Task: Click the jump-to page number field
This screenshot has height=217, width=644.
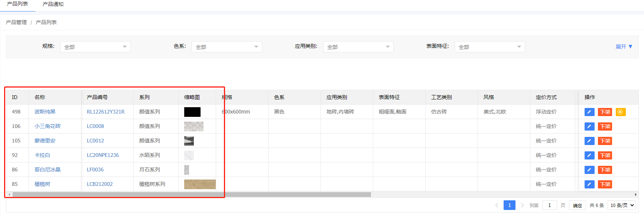Action: pos(550,205)
